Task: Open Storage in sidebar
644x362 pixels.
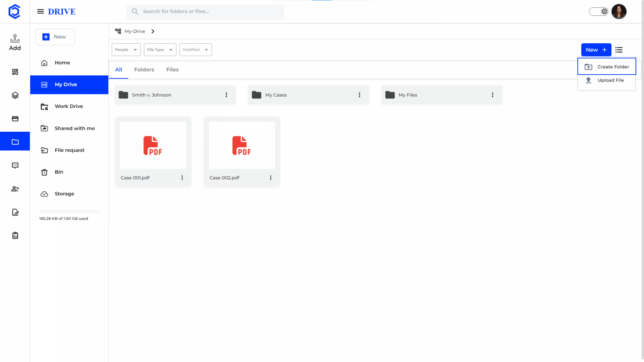Action: pyautogui.click(x=69, y=194)
